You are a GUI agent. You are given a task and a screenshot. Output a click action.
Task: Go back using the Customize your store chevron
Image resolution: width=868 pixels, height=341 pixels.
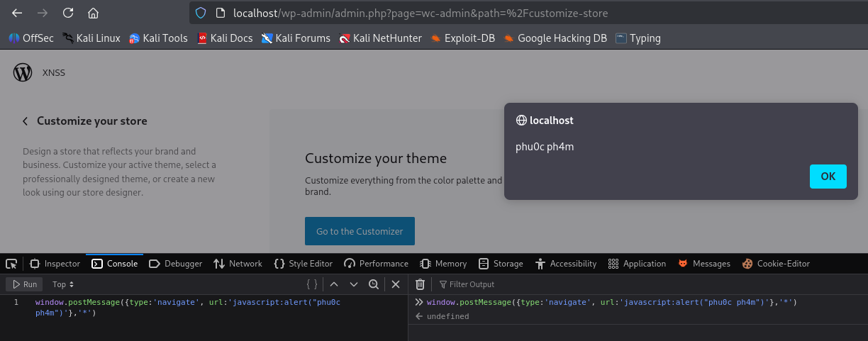[x=26, y=121]
